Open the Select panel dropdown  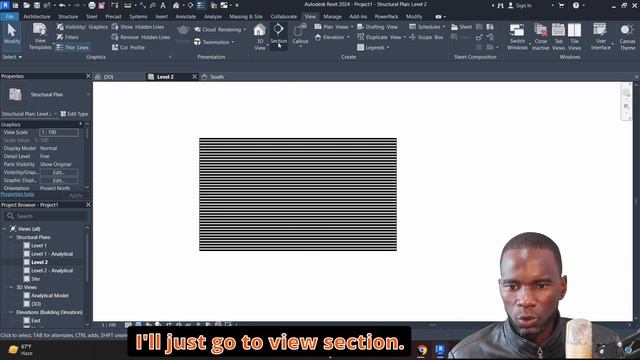(x=12, y=57)
